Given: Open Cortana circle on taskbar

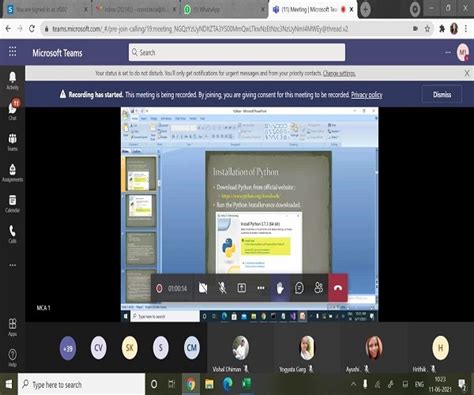Looking at the screenshot, I should [x=154, y=384].
